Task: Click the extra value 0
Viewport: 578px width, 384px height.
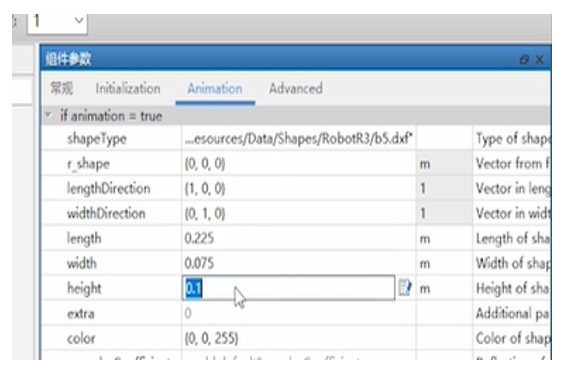Action: (x=188, y=313)
